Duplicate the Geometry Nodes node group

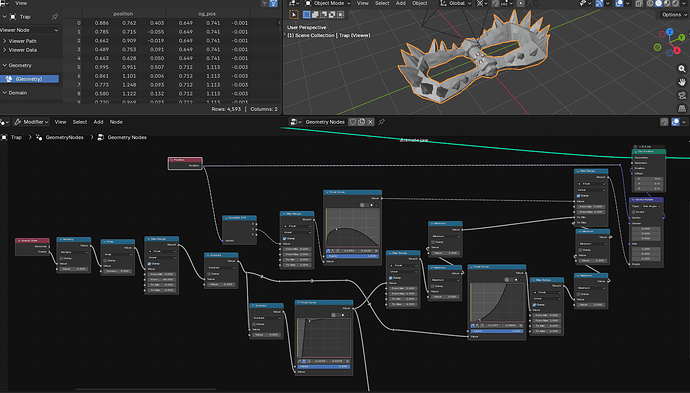(x=362, y=122)
